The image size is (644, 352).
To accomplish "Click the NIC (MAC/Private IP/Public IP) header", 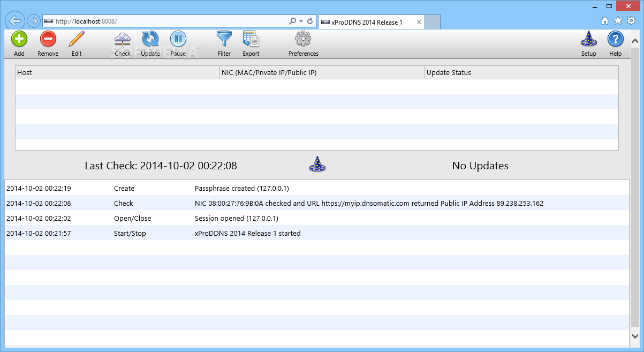I will [322, 72].
